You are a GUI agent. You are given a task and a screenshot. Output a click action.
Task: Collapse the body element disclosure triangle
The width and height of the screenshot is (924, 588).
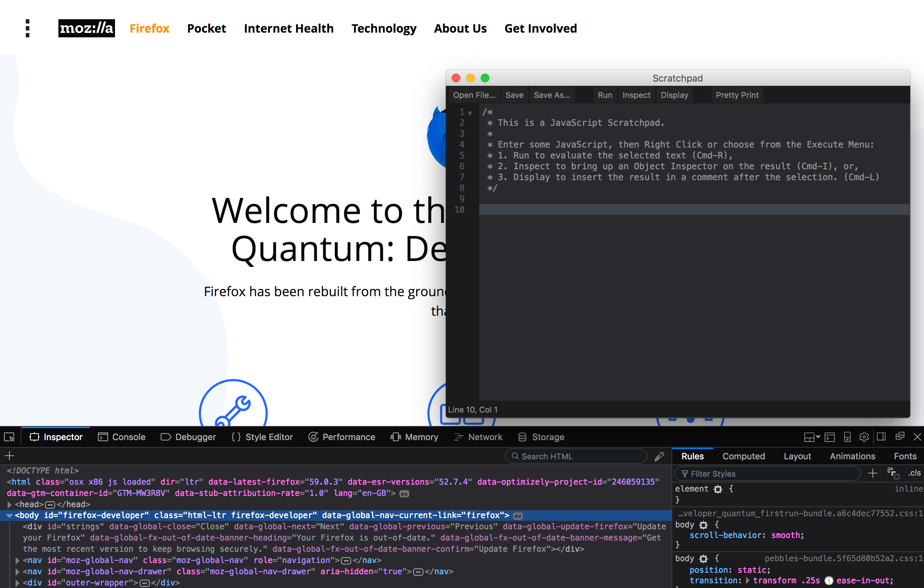point(9,515)
